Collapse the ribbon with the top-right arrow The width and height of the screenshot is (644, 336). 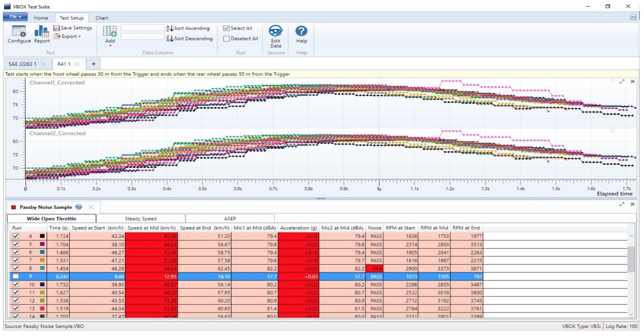pos(633,17)
